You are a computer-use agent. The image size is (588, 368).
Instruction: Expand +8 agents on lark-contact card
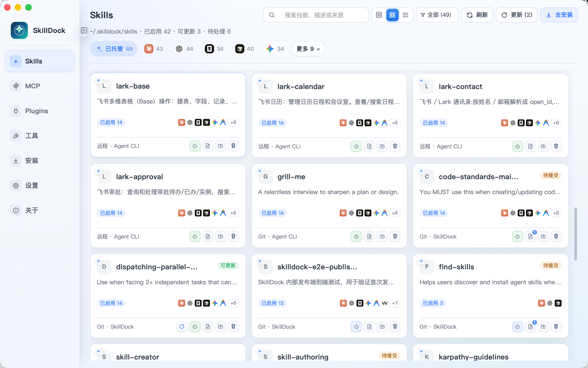tap(556, 123)
